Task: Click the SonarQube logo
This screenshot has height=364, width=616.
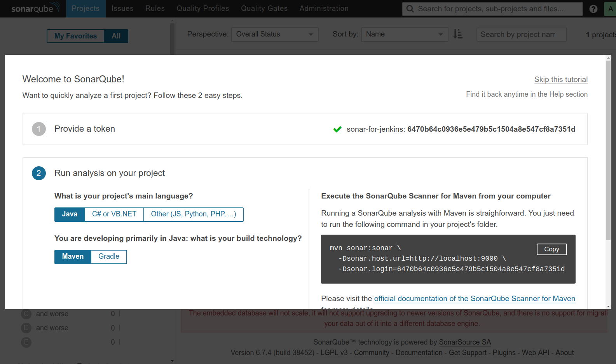Action: 35,8
